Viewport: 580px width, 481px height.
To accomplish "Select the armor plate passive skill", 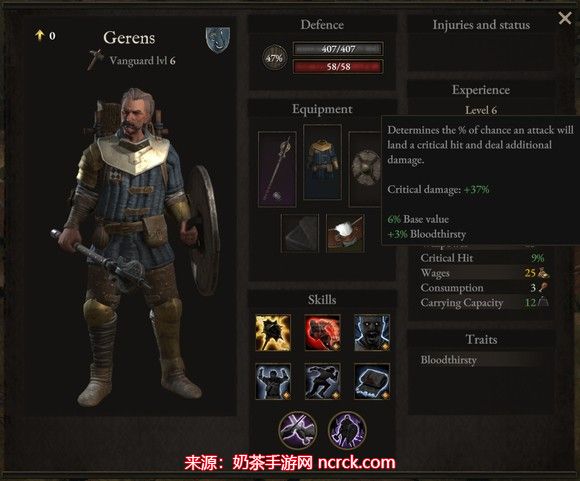I will (372, 381).
